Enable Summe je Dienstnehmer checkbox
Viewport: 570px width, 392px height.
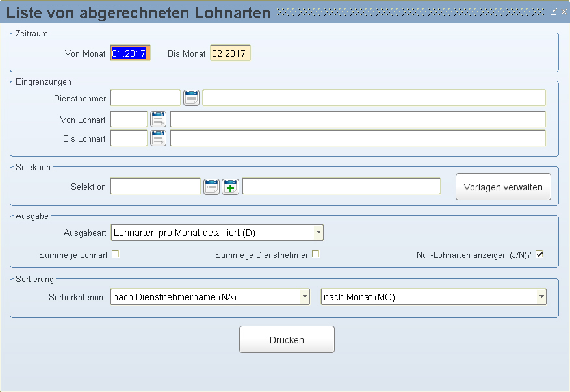pyautogui.click(x=316, y=254)
